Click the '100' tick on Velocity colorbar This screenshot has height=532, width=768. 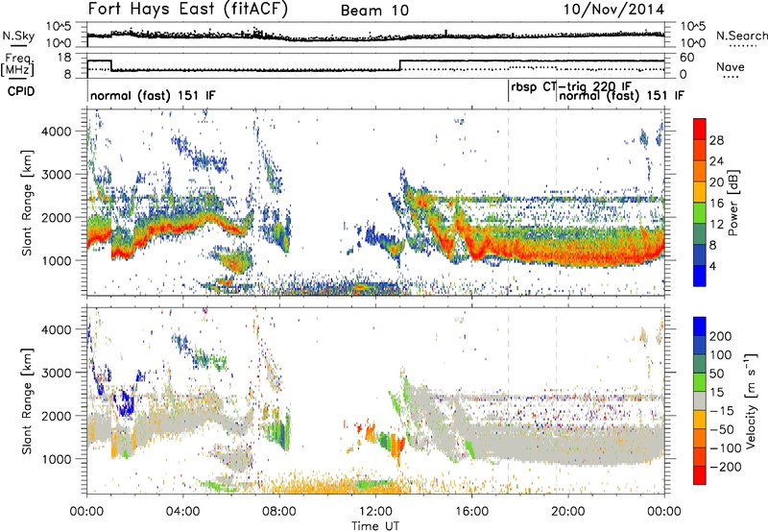click(721, 354)
